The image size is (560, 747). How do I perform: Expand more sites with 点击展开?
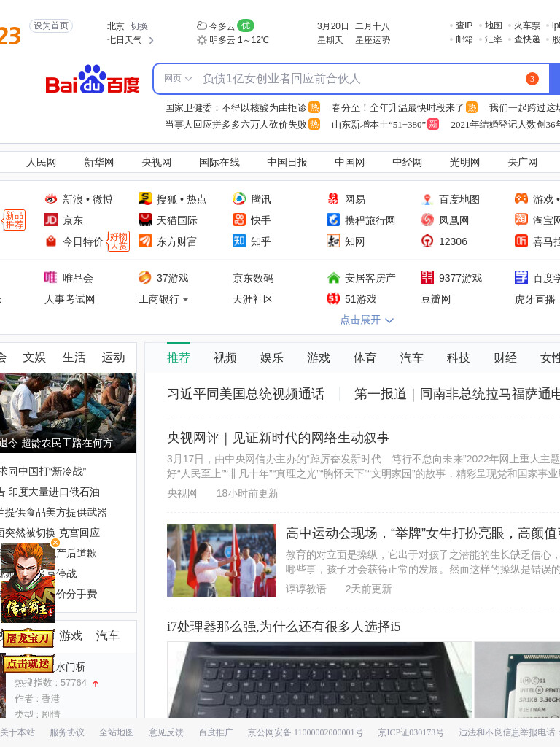tap(367, 320)
